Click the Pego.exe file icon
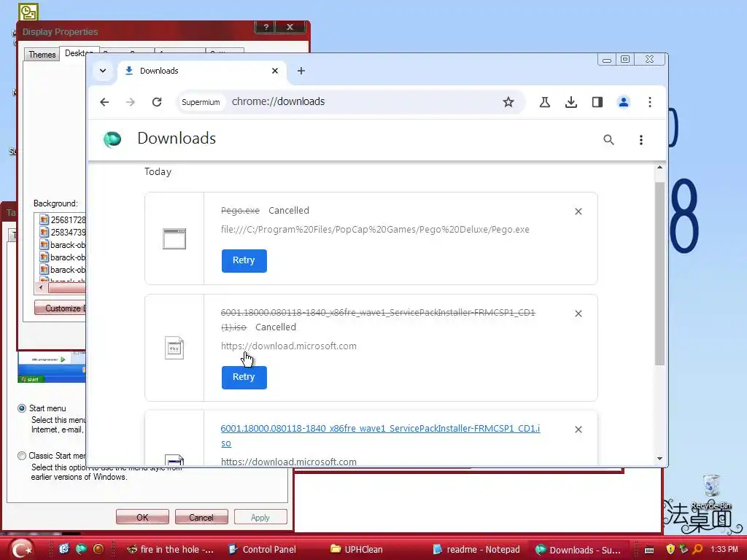Screen dimensions: 747x560 [x=174, y=238]
